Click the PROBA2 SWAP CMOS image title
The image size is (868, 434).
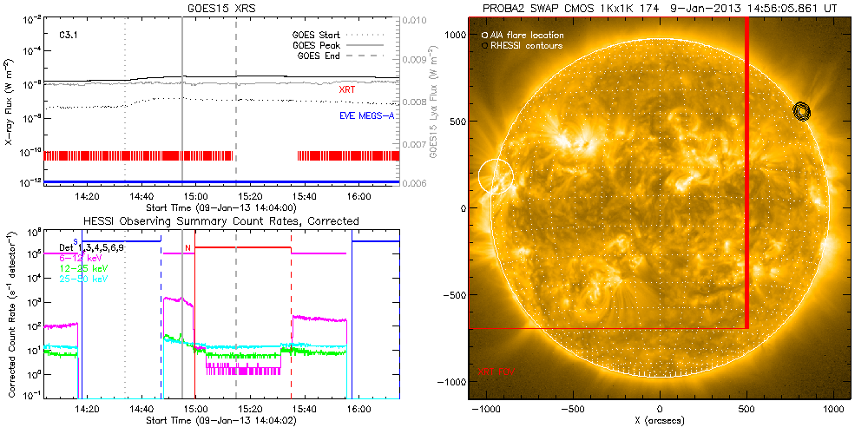pyautogui.click(x=660, y=8)
